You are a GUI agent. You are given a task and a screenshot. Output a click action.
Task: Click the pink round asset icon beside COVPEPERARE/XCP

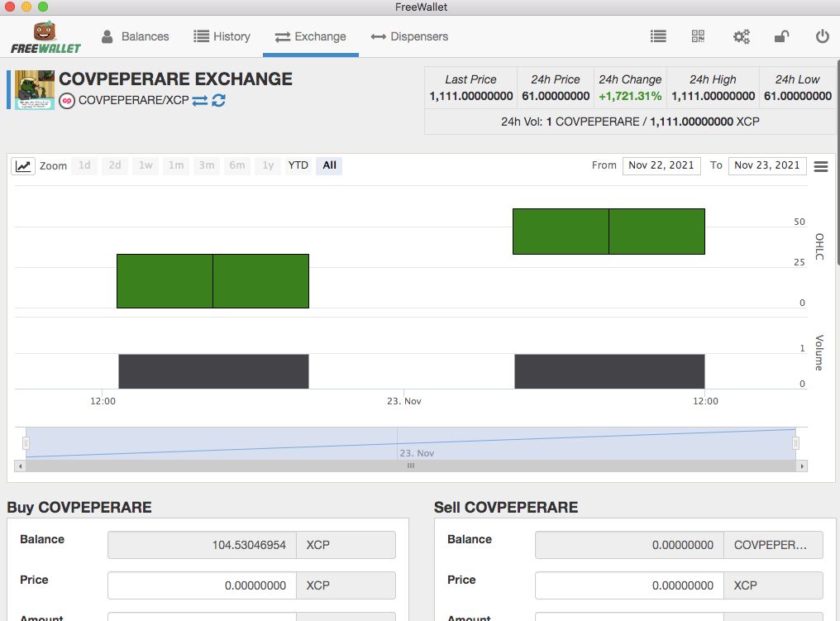point(66,101)
